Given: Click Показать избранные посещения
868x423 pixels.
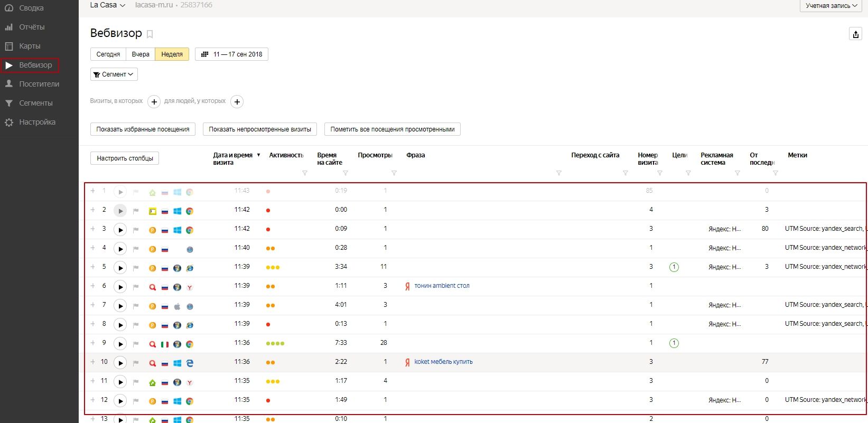Looking at the screenshot, I should tap(143, 129).
